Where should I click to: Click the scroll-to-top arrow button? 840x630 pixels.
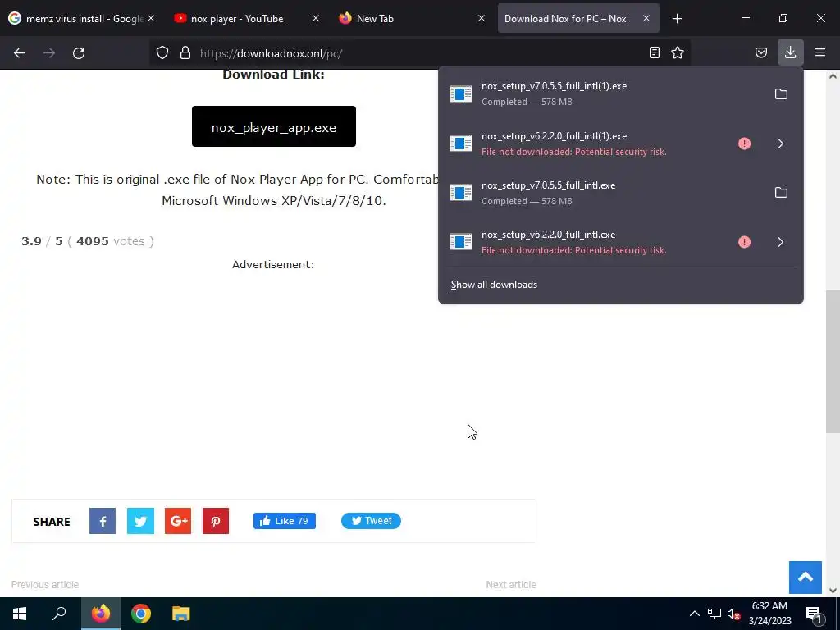[806, 577]
